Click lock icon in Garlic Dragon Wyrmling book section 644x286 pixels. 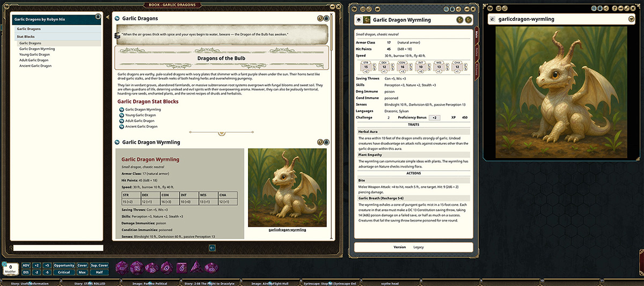326,142
